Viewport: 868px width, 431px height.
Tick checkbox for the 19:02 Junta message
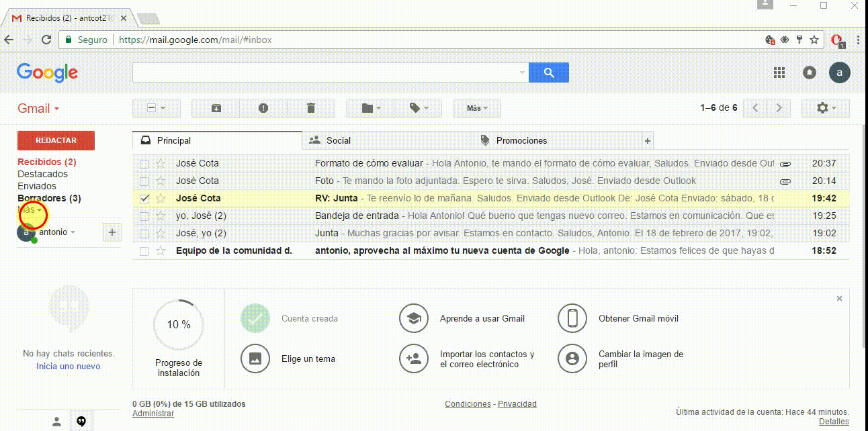click(144, 233)
